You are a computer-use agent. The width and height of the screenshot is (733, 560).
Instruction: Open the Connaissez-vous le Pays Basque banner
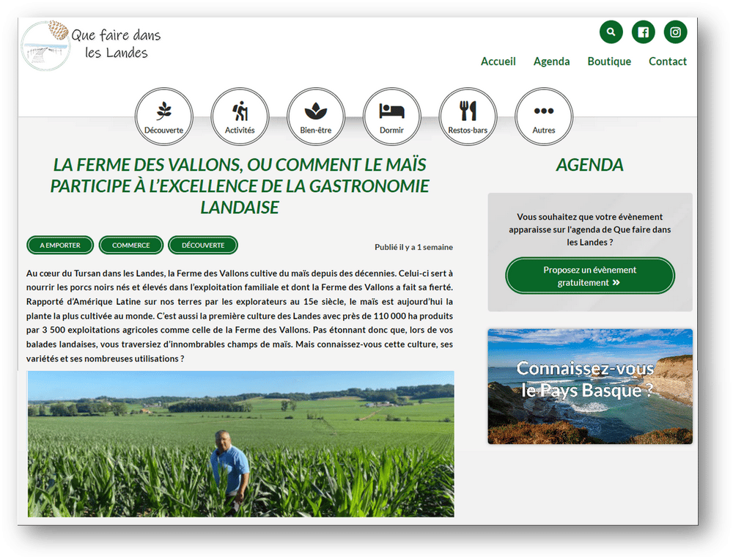(590, 386)
